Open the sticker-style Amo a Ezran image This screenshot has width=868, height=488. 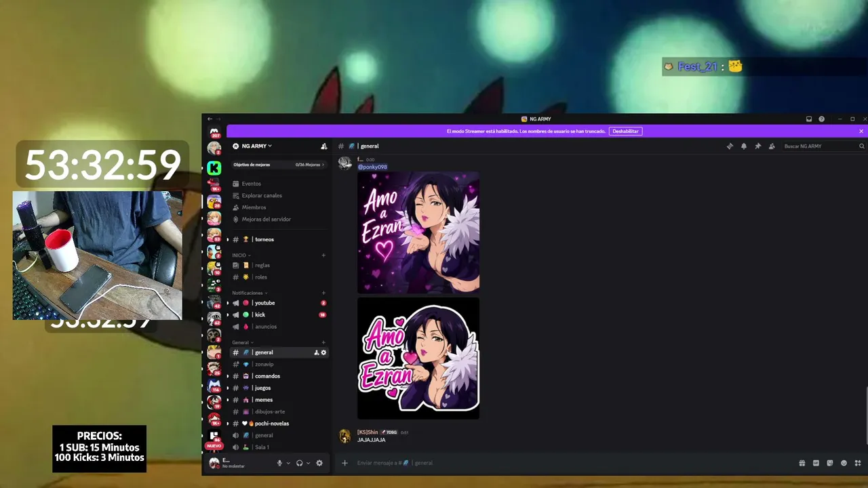pyautogui.click(x=418, y=359)
